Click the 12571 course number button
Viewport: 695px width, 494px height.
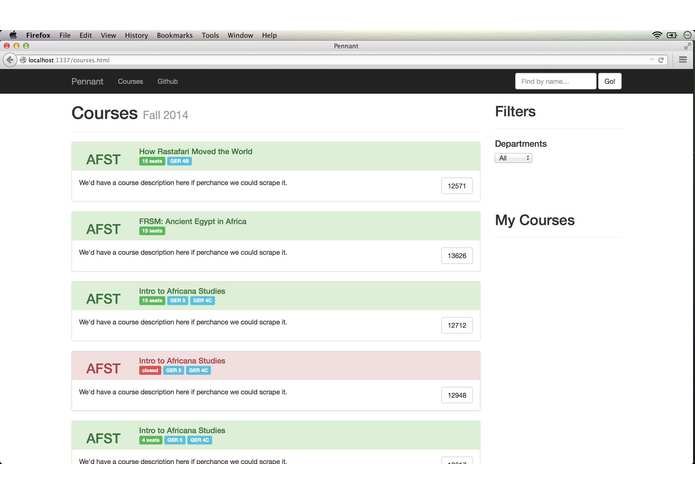pyautogui.click(x=457, y=186)
